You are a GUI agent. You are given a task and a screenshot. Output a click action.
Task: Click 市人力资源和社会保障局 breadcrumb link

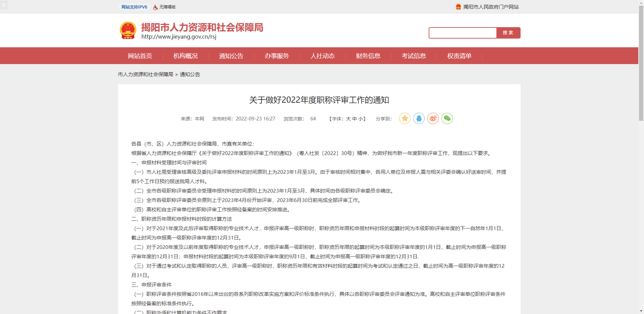coord(145,74)
